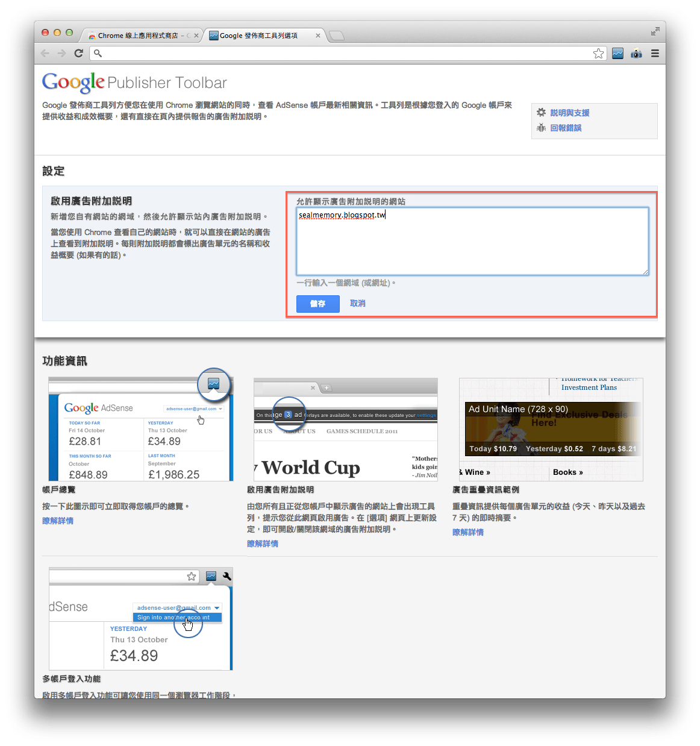Click 取消 to cancel changes
700x746 pixels.
tap(357, 304)
